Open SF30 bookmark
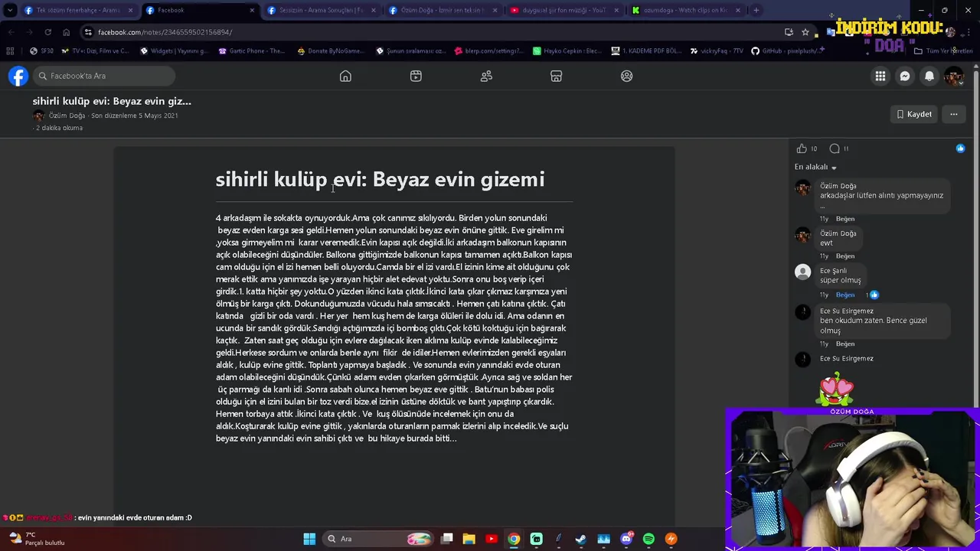Viewport: 980px width, 551px height. [42, 51]
